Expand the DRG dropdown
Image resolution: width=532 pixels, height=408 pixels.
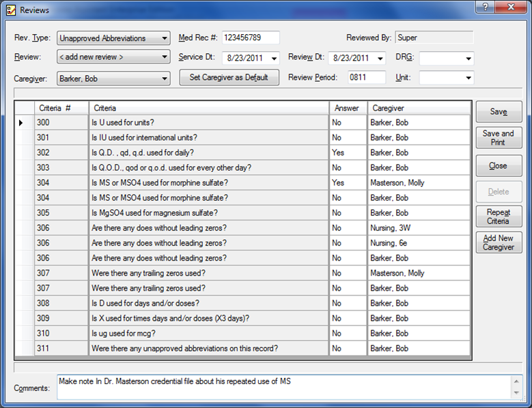click(468, 58)
